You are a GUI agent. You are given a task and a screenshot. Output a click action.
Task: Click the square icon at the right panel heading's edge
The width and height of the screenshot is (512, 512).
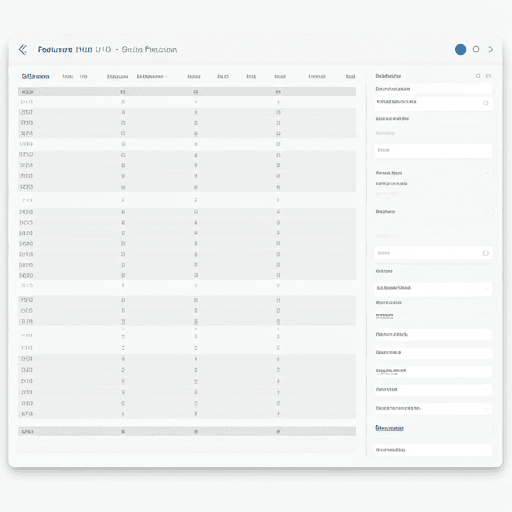488,76
